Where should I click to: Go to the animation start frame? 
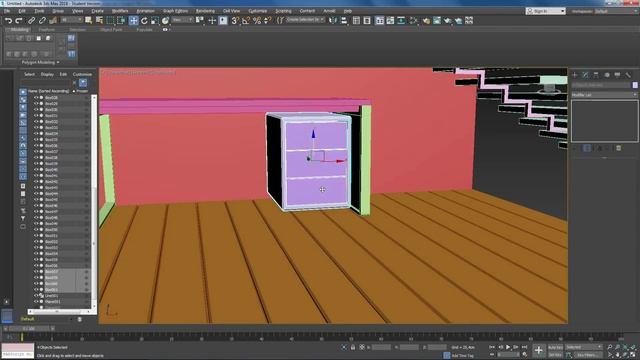(x=492, y=347)
